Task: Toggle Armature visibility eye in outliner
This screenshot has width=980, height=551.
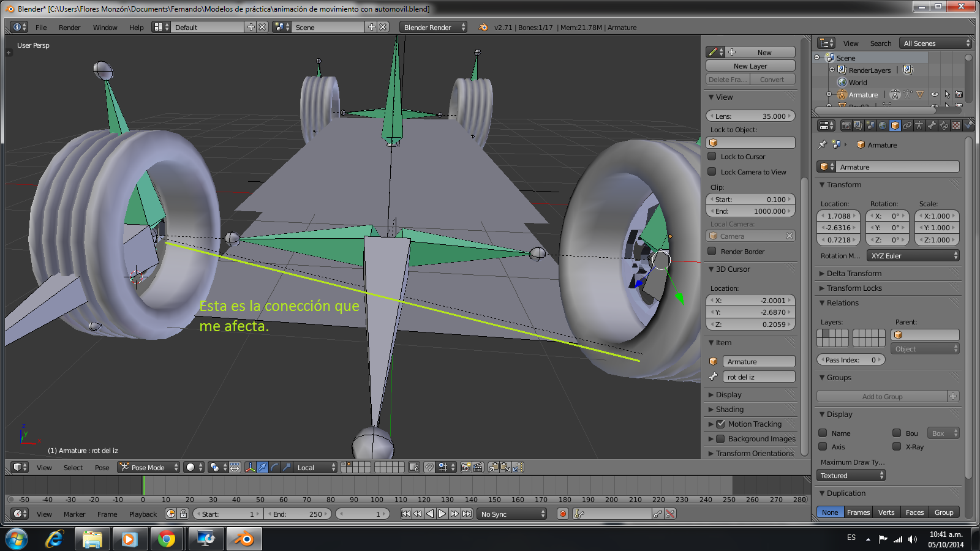Action: point(934,95)
